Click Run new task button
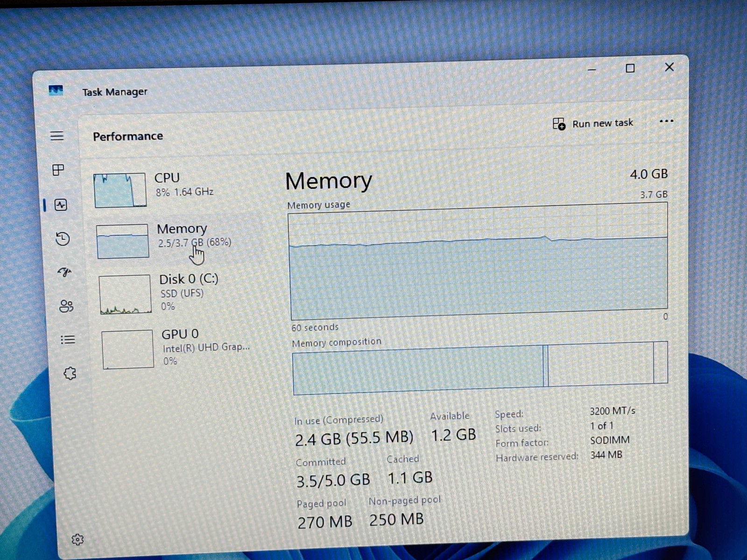This screenshot has height=560, width=747. (x=593, y=124)
